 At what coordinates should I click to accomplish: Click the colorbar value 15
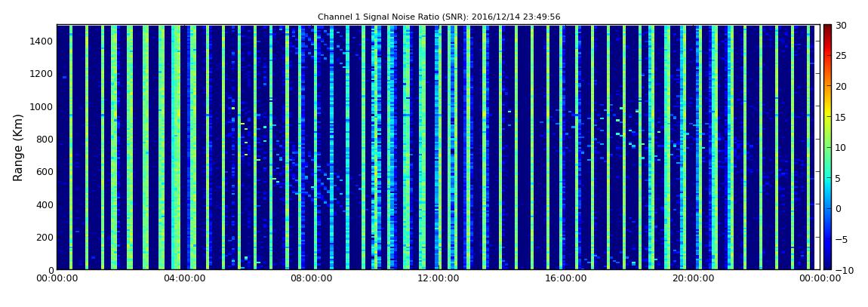842,117
